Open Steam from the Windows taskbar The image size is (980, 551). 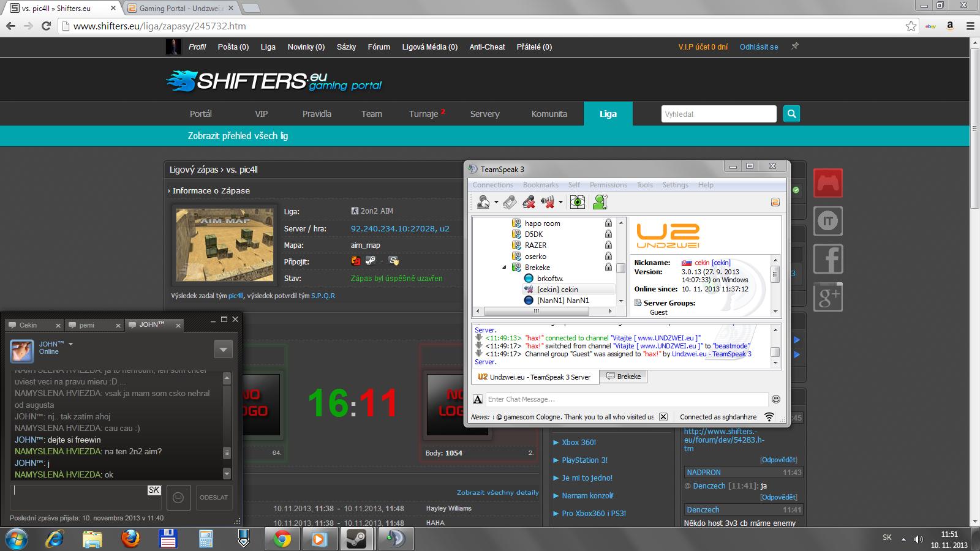click(x=356, y=539)
